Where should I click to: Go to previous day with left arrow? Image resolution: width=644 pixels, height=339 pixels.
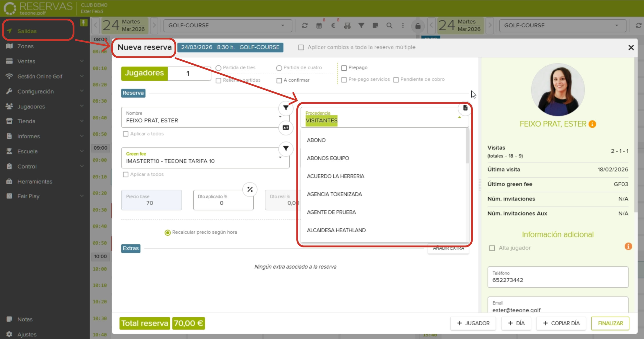[95, 25]
